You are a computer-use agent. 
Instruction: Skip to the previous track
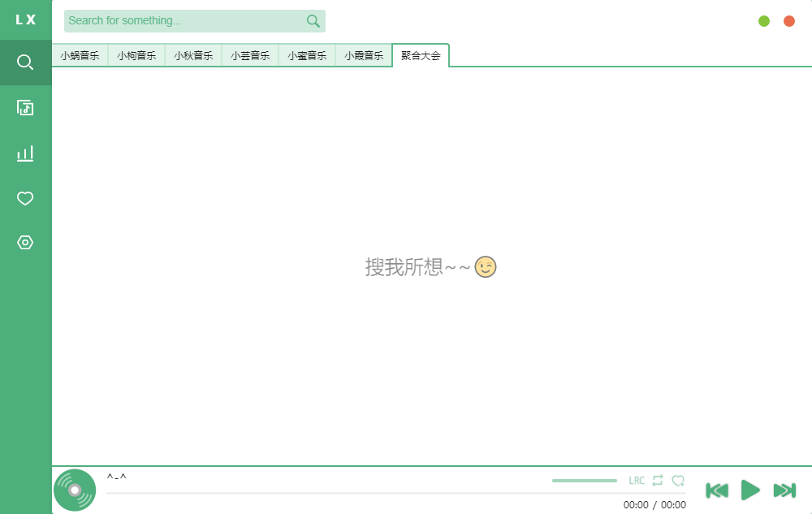[717, 490]
